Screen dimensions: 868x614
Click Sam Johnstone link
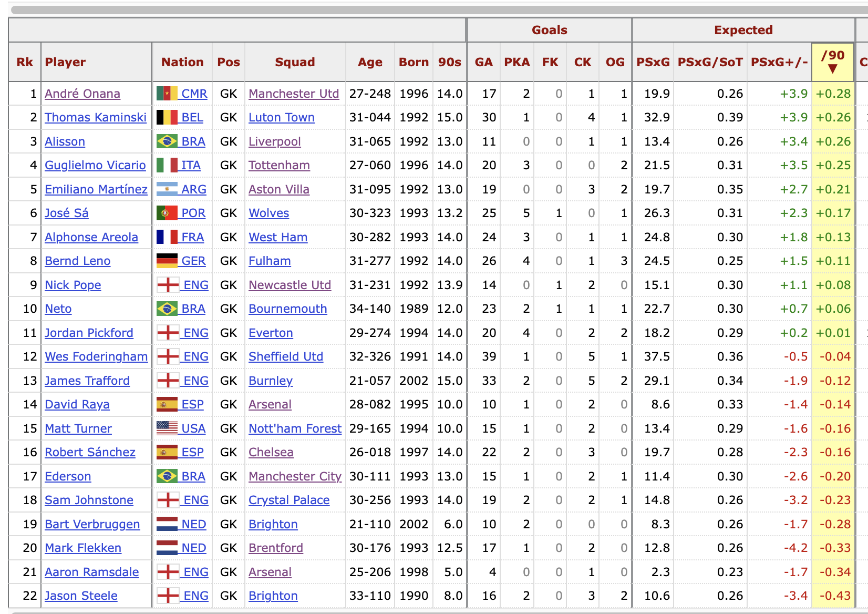89,500
